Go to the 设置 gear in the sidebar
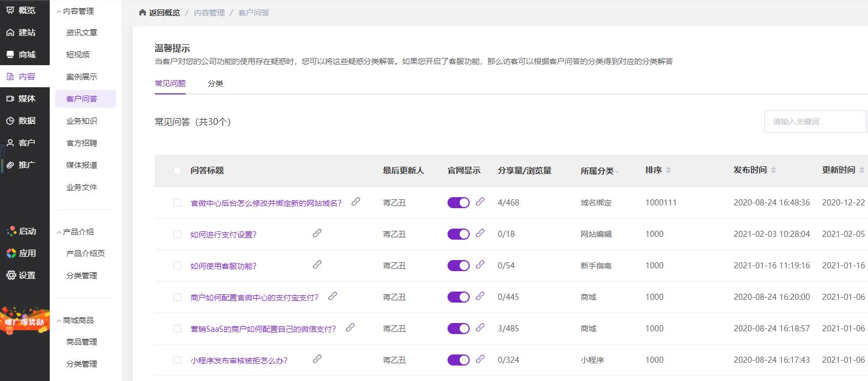Viewport: 868px width, 381px height. tap(11, 275)
